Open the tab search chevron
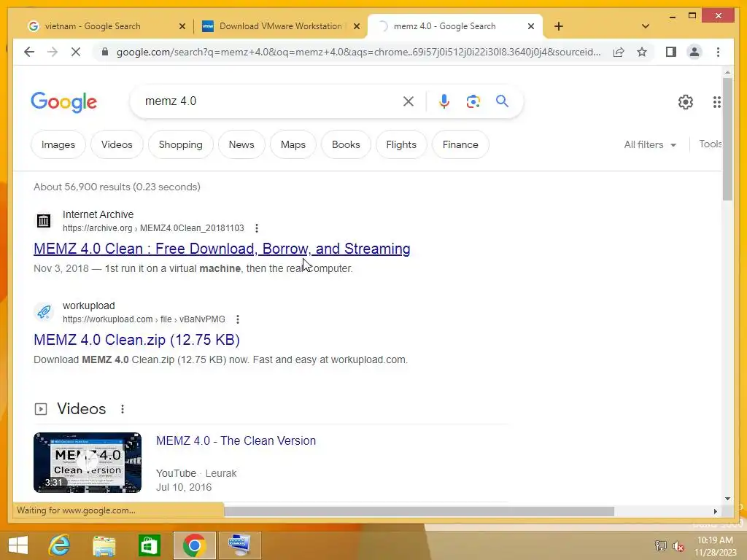The image size is (747, 560). coord(646,26)
